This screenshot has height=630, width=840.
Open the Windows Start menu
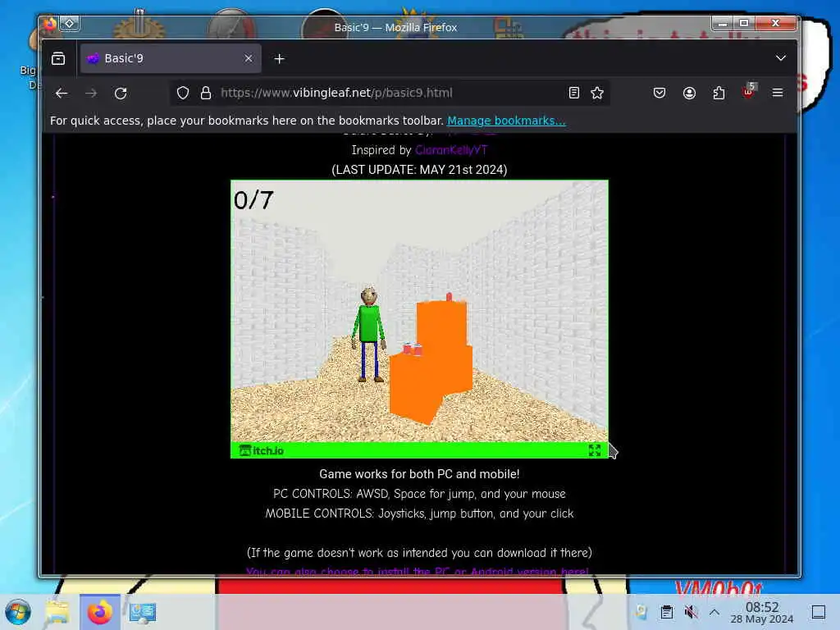(18, 612)
